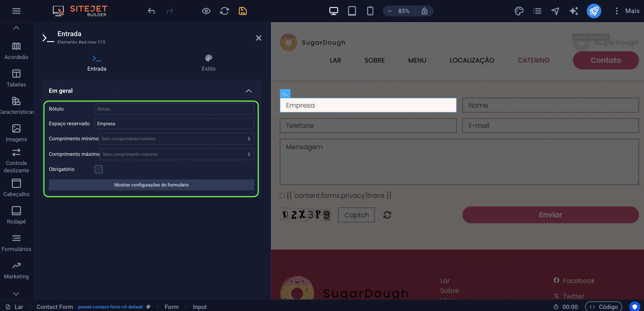Click the paper plane icon
644x311 pixels.
[x=555, y=11]
